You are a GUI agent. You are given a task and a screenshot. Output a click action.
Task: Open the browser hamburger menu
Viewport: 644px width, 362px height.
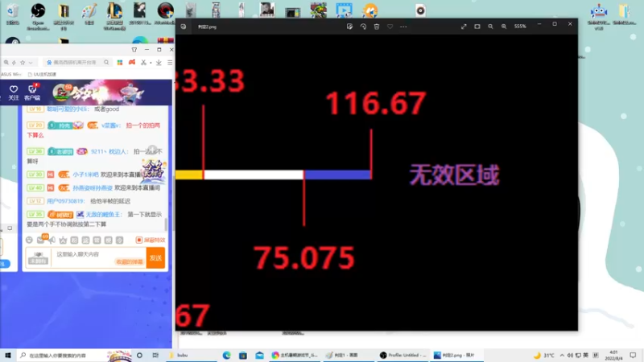[x=170, y=63]
